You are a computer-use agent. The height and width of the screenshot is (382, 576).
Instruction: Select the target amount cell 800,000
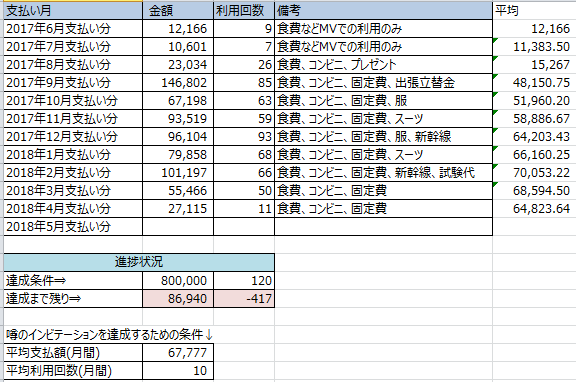point(178,281)
